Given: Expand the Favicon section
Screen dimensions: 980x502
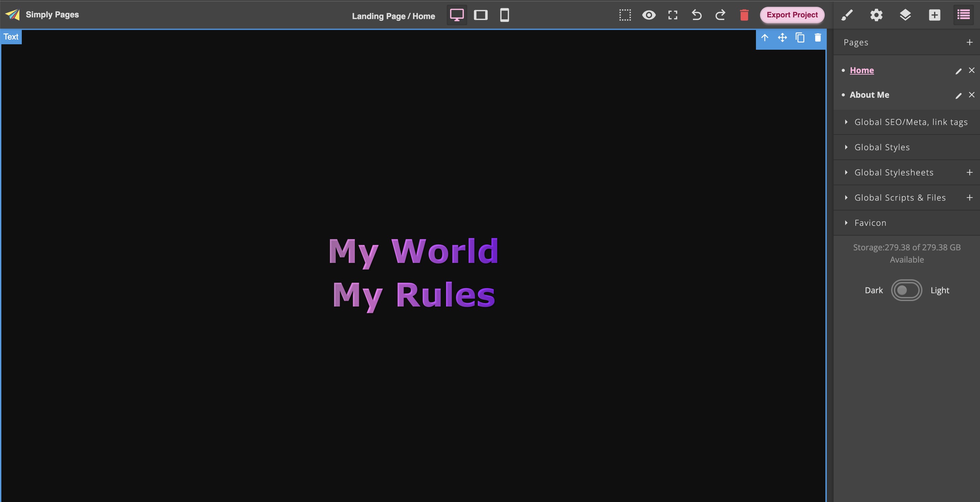Looking at the screenshot, I should [x=870, y=223].
